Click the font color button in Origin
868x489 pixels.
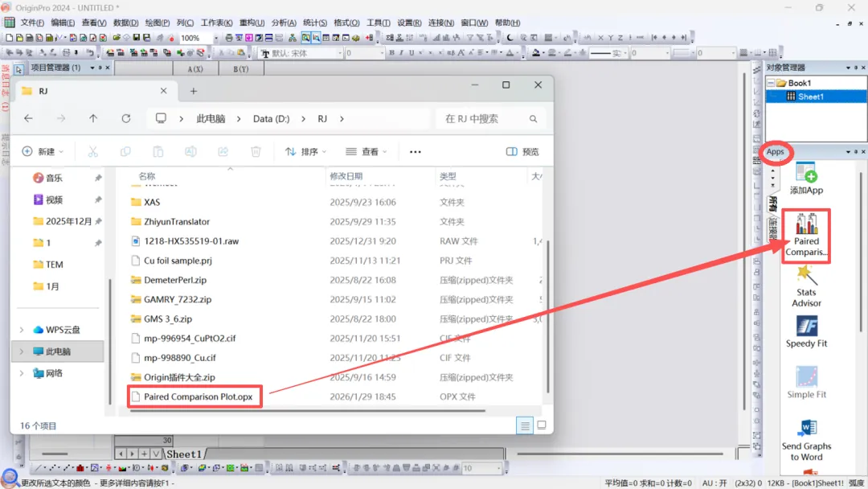[x=510, y=53]
